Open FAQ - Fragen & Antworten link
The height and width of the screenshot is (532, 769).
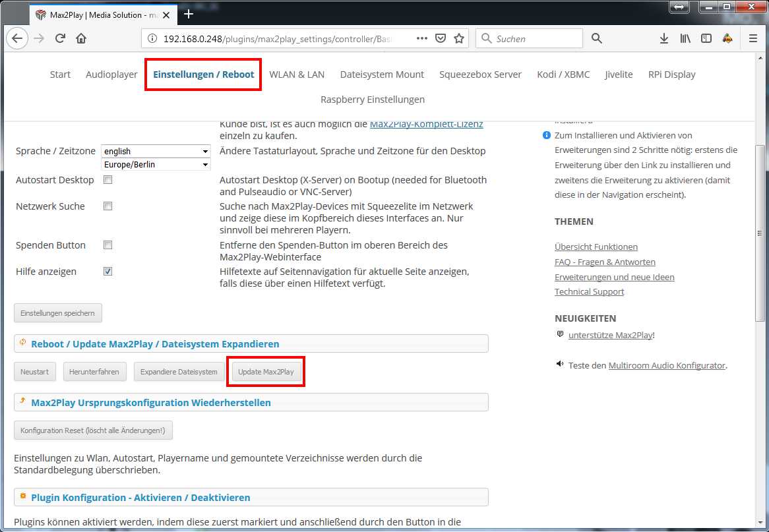pos(605,262)
